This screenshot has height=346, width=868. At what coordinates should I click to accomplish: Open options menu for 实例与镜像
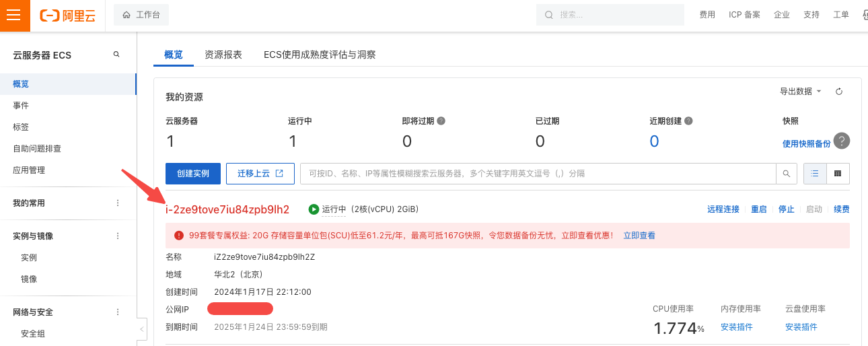(x=118, y=236)
